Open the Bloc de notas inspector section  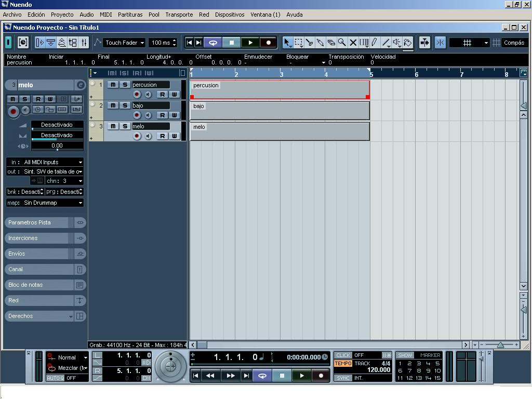[x=45, y=285]
